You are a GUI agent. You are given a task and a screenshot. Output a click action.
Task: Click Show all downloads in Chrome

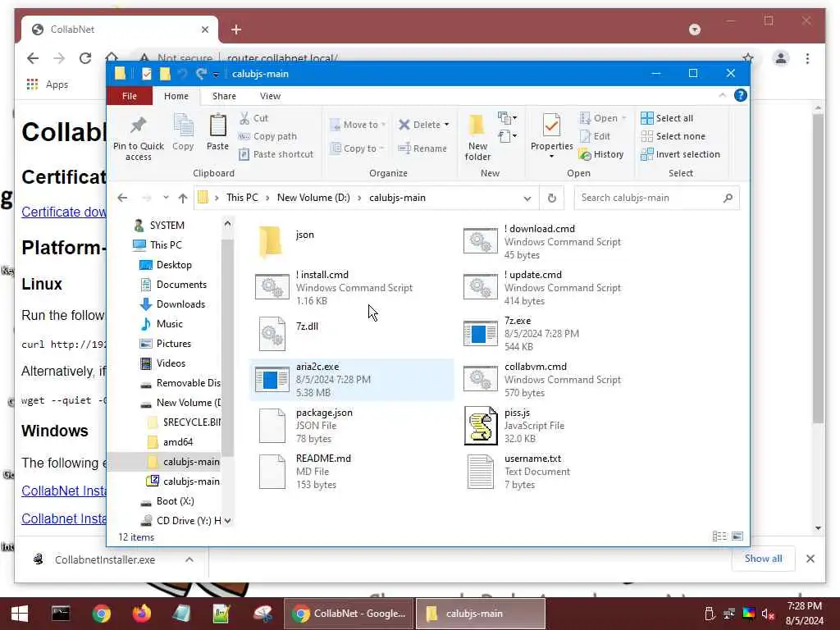pyautogui.click(x=763, y=559)
